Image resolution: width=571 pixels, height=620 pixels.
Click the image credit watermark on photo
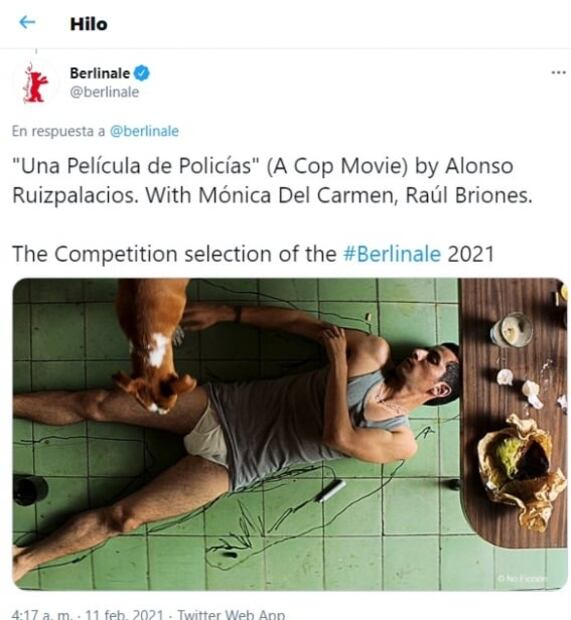tap(522, 578)
